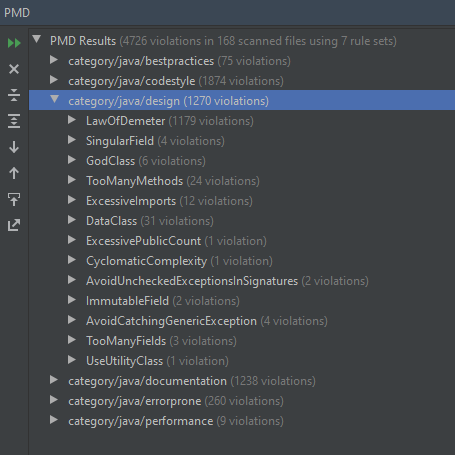The image size is (455, 455).
Task: Go to previous violation up arrow
Action: [x=14, y=173]
